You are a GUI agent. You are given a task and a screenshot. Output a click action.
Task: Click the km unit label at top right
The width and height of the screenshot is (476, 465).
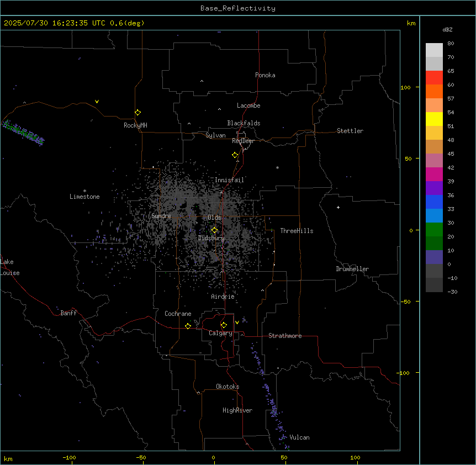click(411, 23)
